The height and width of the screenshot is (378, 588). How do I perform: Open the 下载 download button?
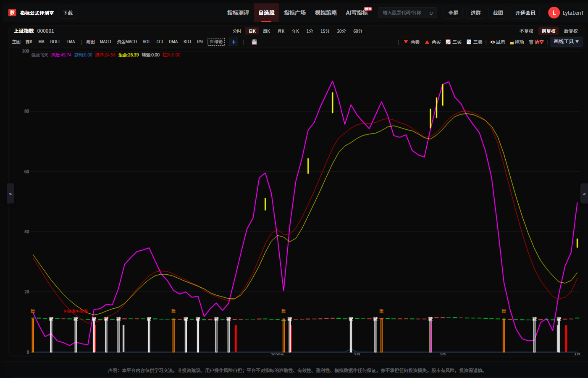click(x=68, y=13)
